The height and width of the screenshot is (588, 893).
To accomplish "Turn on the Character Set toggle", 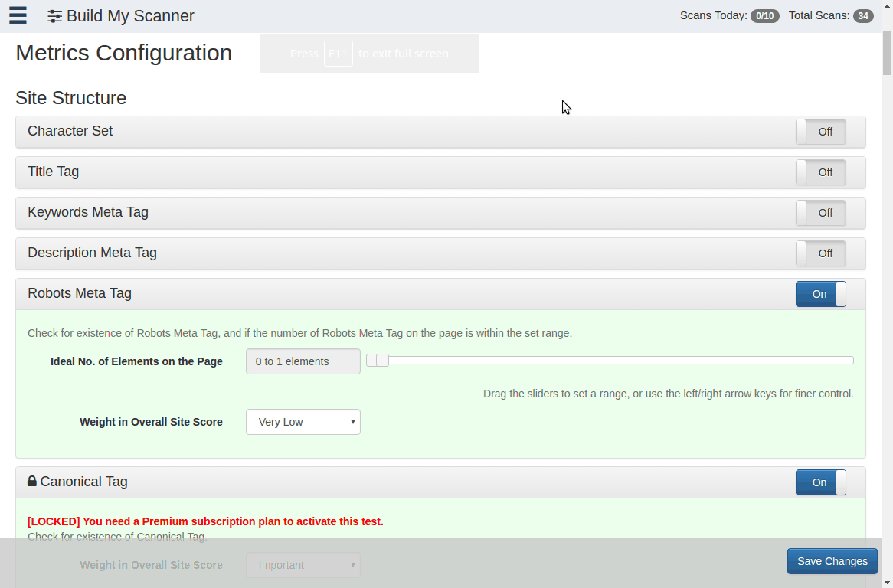I will (820, 132).
